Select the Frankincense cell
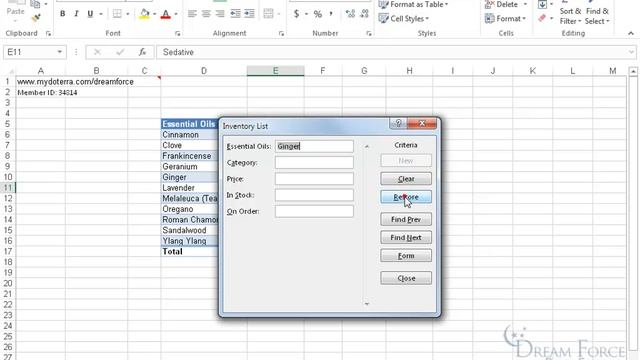The height and width of the screenshot is (360, 640). [x=190, y=156]
